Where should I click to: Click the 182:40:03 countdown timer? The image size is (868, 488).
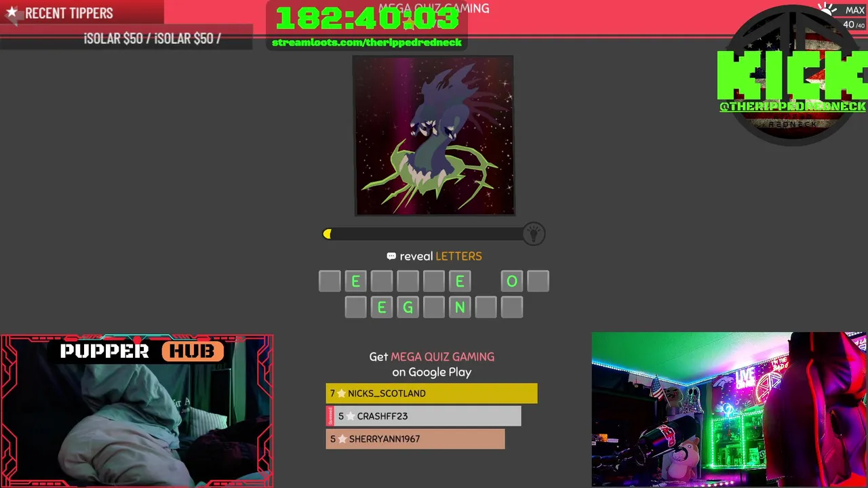(367, 18)
